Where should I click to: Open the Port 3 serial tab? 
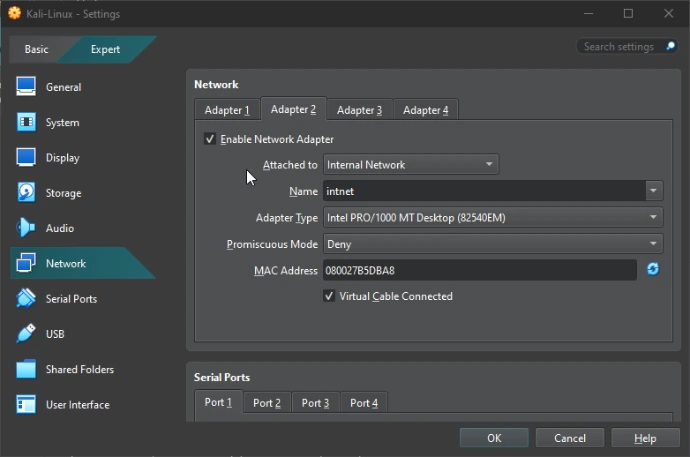315,403
